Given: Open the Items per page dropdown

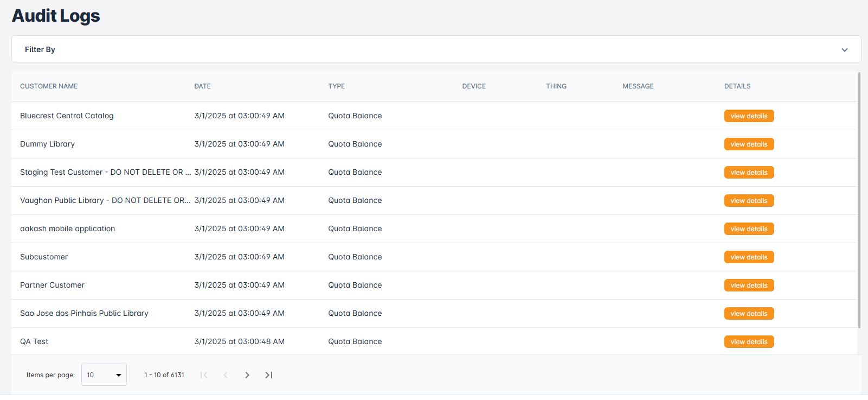Looking at the screenshot, I should [x=104, y=375].
